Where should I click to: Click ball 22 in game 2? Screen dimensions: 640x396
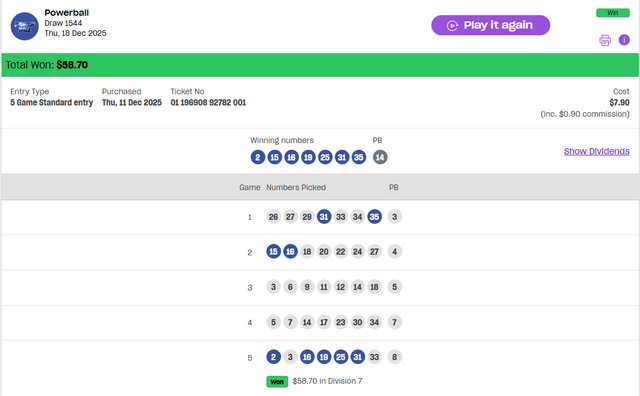pos(341,251)
